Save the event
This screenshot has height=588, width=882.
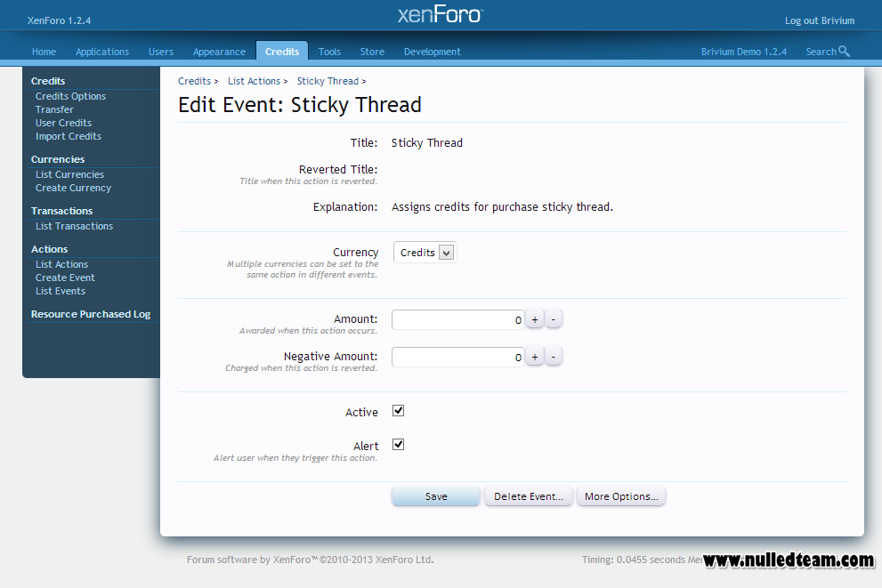(436, 496)
